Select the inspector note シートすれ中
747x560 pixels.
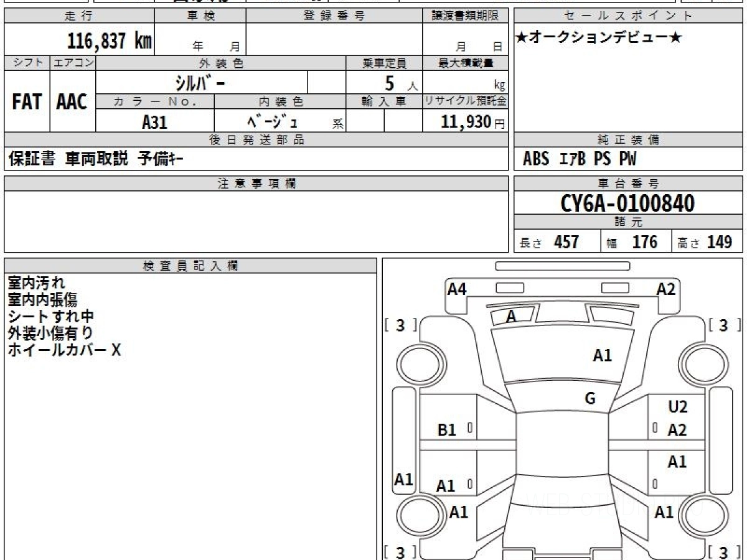(50, 317)
